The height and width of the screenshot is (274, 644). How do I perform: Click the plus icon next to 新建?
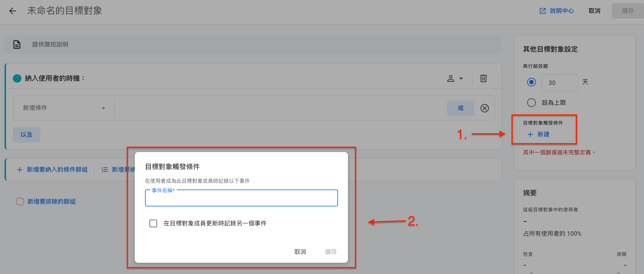pyautogui.click(x=530, y=134)
